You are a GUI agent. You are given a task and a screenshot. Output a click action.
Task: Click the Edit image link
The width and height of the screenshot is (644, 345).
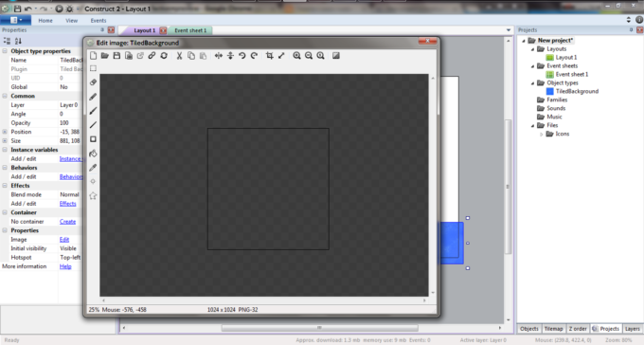pyautogui.click(x=64, y=240)
